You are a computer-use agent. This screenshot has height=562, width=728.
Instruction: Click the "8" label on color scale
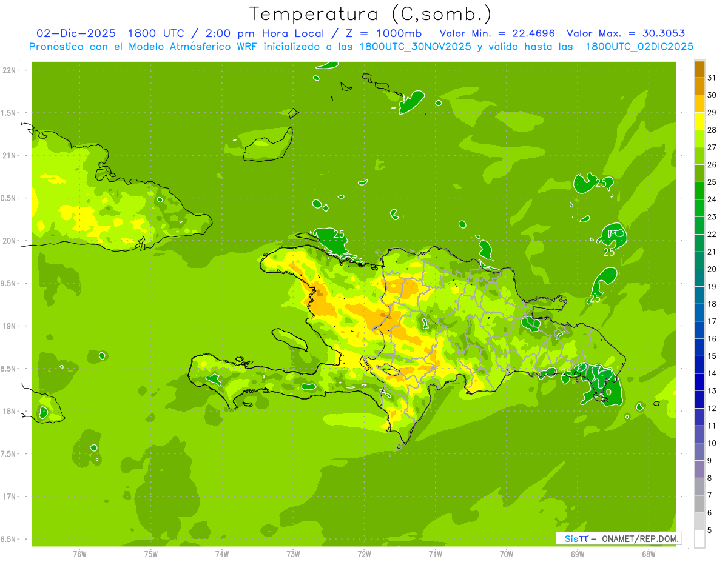click(x=709, y=478)
